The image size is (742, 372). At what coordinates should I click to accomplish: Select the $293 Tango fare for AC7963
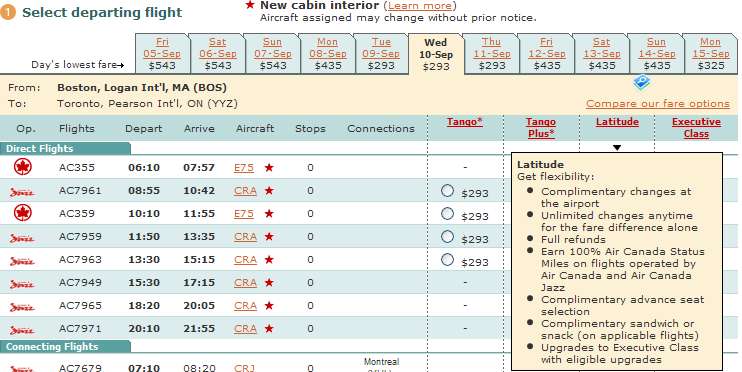point(447,260)
